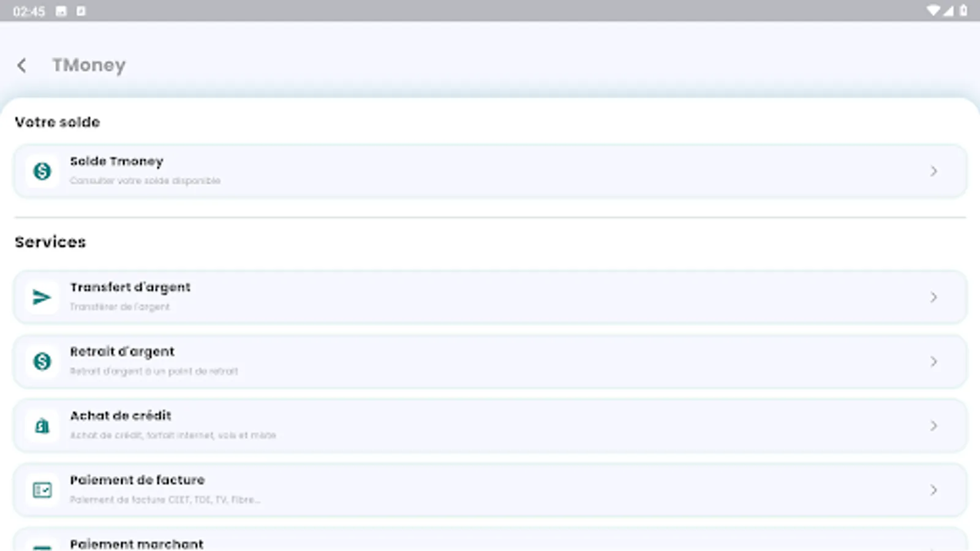Tap the balance description under Solde Tmoney
The width and height of the screenshot is (980, 551).
click(x=145, y=181)
